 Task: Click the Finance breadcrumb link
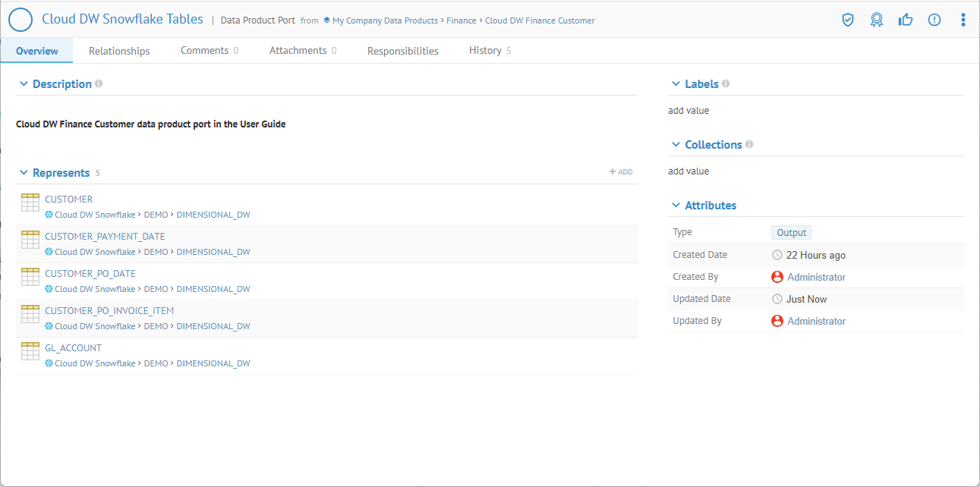(462, 20)
